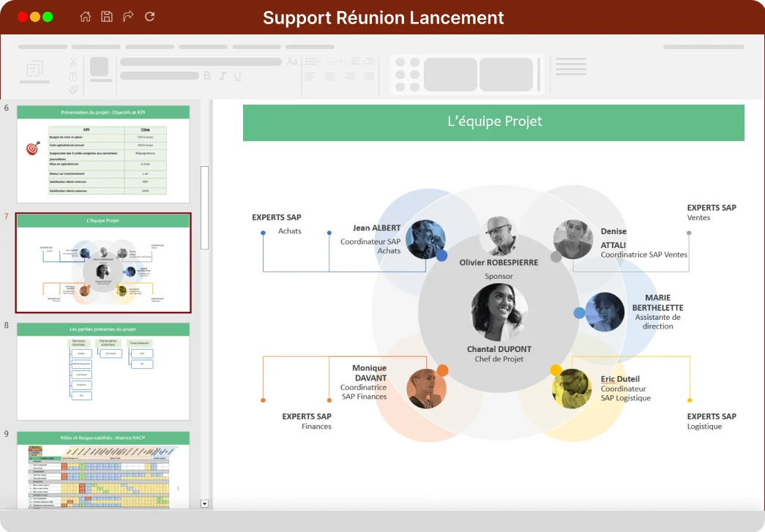Select slide 6 Objectifs et KPI thumbnail
Screen dimensions: 765x532
click(103, 154)
